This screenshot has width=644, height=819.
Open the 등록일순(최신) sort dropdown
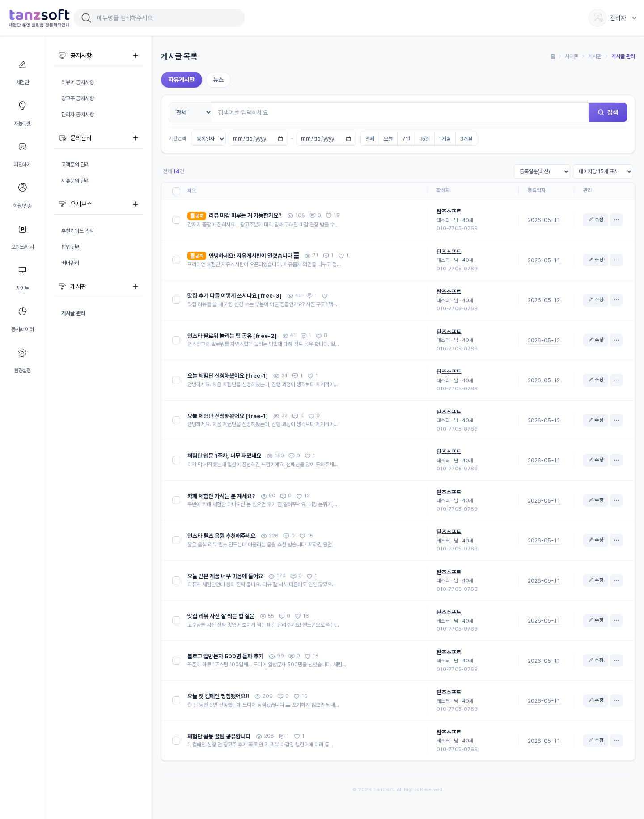542,171
